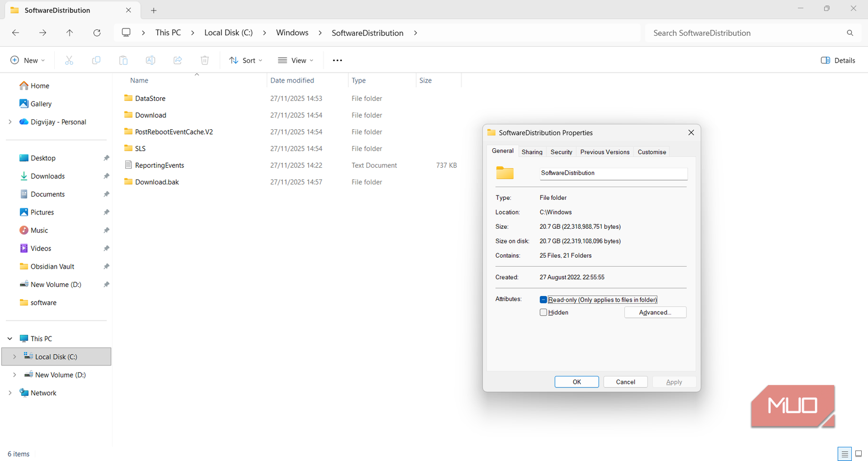Expand Digvijay - Personal OneDrive tree

[10, 122]
